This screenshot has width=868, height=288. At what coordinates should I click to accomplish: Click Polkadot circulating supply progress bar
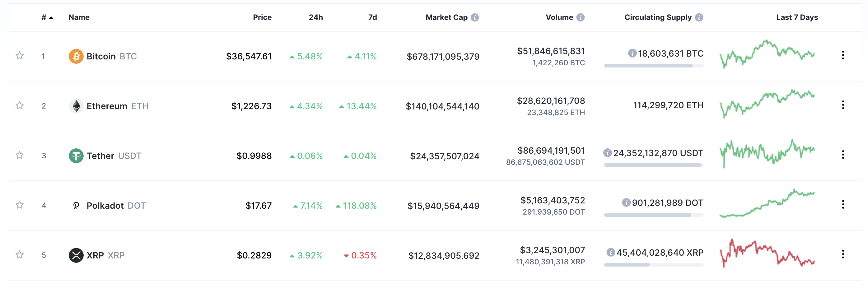(654, 215)
